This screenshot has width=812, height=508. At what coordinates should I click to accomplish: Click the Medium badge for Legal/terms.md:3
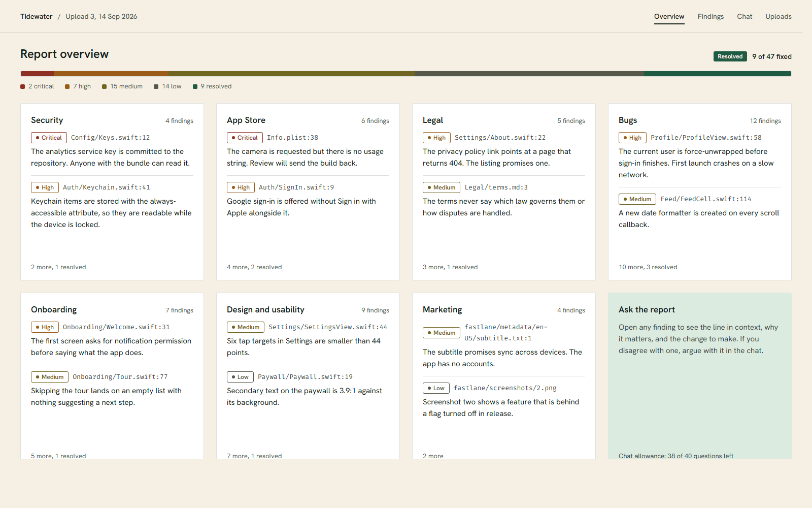(x=442, y=187)
